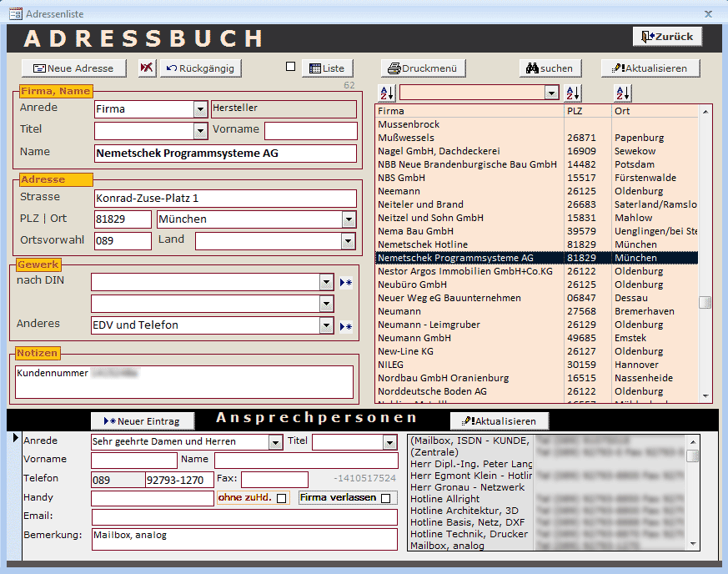
Task: Undo changes with Rückgängig
Action: (201, 68)
